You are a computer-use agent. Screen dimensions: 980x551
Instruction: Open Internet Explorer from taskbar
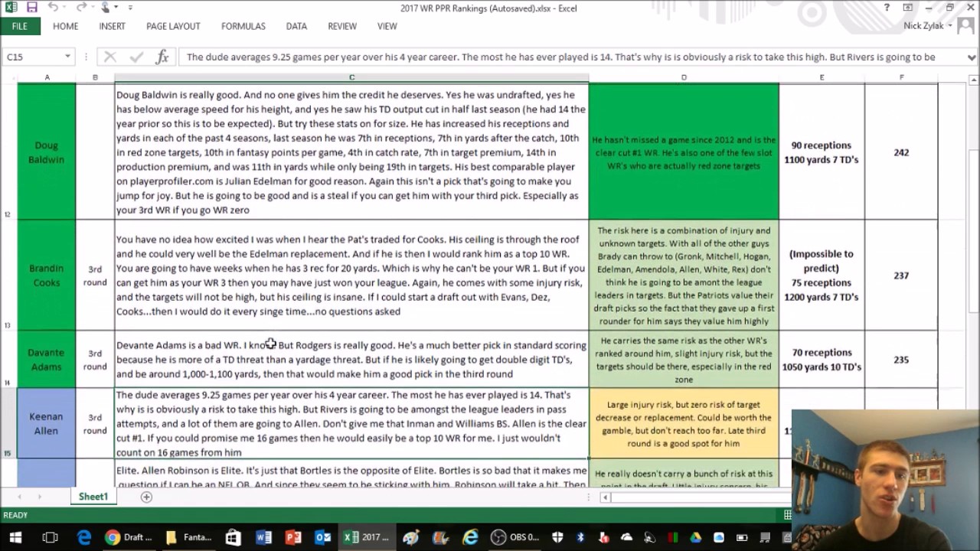[x=470, y=537]
